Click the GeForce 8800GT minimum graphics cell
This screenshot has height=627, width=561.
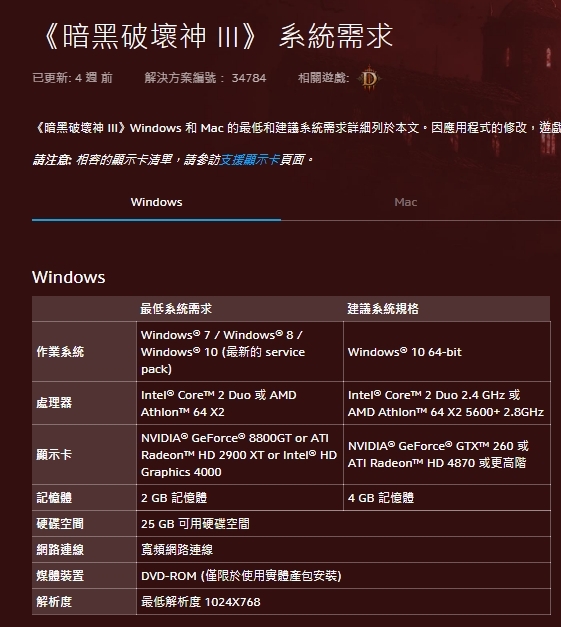(240, 455)
